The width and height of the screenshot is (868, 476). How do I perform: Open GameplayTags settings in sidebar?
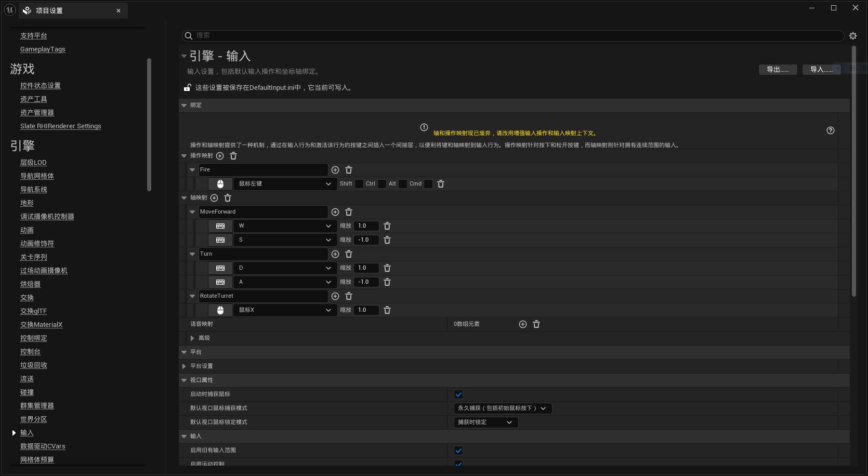click(x=43, y=49)
